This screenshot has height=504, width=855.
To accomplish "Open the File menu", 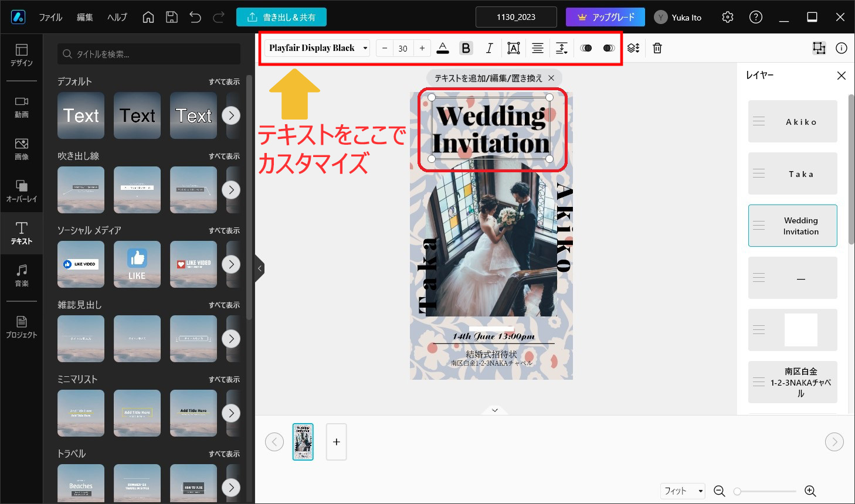I will pyautogui.click(x=50, y=17).
